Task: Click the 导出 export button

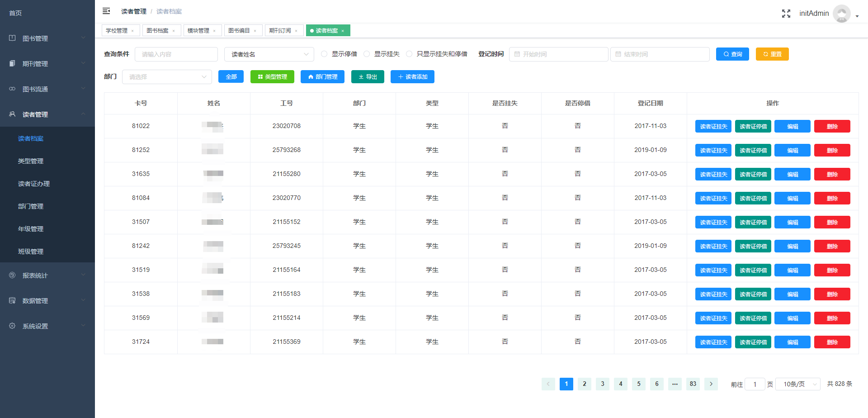Action: (x=368, y=76)
